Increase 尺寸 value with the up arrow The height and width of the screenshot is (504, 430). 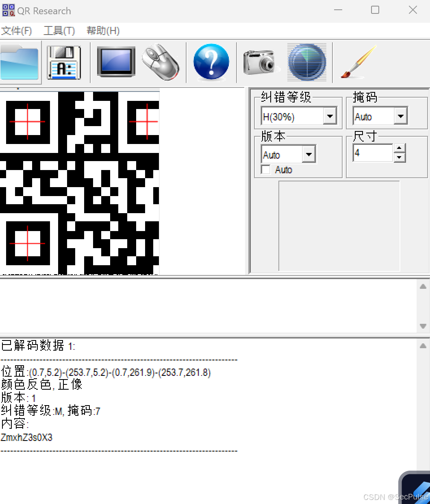[x=400, y=148]
